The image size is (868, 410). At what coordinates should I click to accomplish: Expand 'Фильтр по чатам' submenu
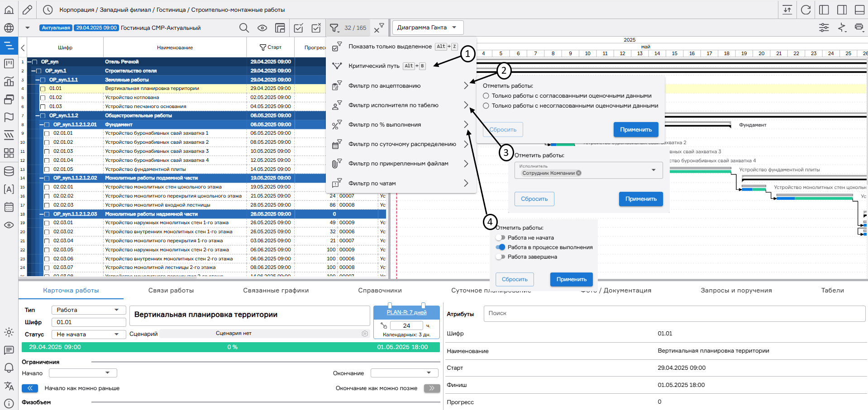tap(466, 184)
